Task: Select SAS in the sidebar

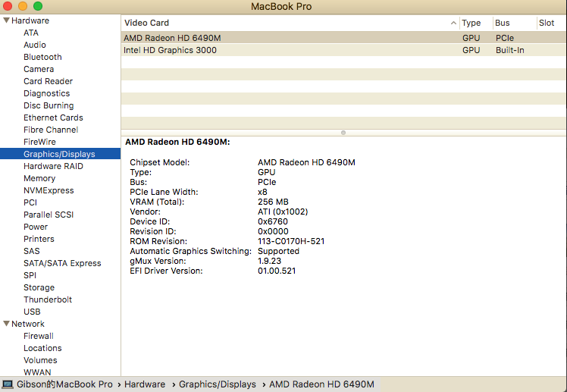Action: point(32,251)
